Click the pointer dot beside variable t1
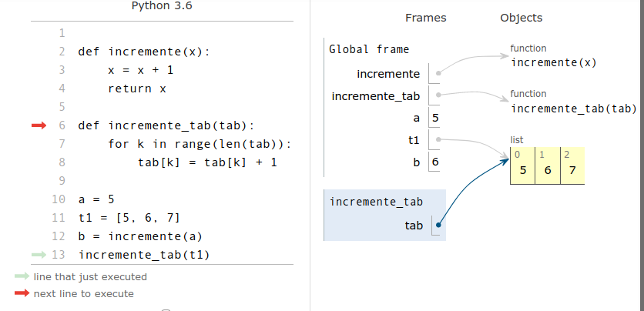644x311 pixels. [x=438, y=140]
